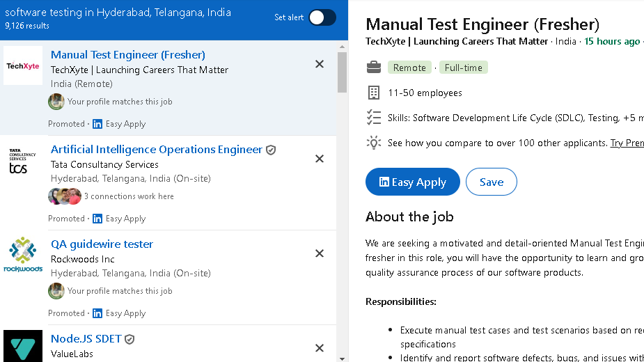Click LinkedIn icon in Rockwoods Easy Apply row
The height and width of the screenshot is (362, 644).
pos(97,313)
